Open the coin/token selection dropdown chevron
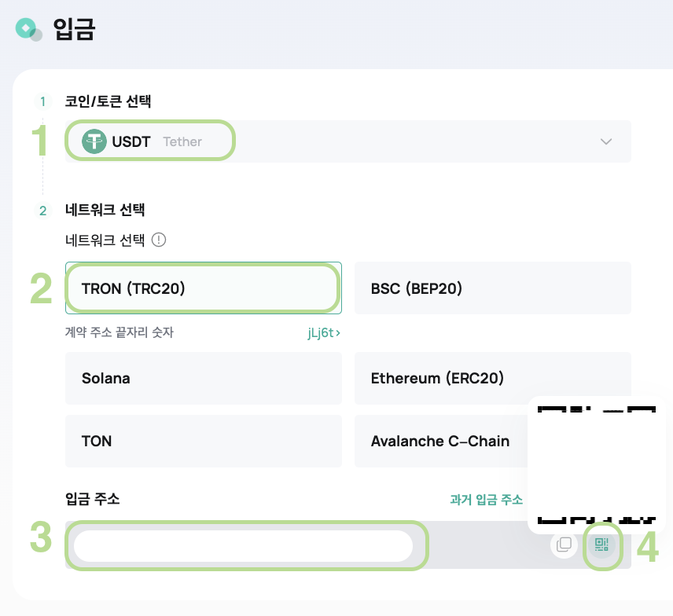Screen dimensions: 673x616 [x=606, y=141]
